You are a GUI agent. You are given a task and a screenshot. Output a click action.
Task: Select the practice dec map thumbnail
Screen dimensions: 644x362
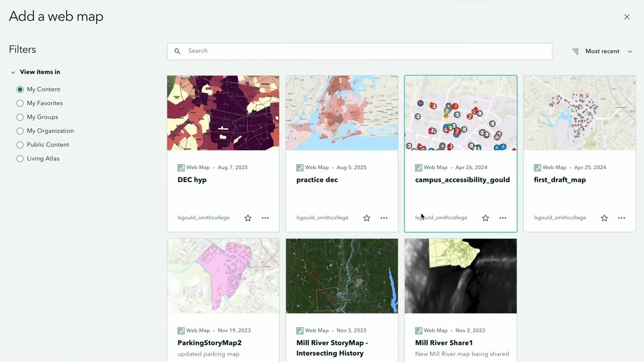coord(342,113)
